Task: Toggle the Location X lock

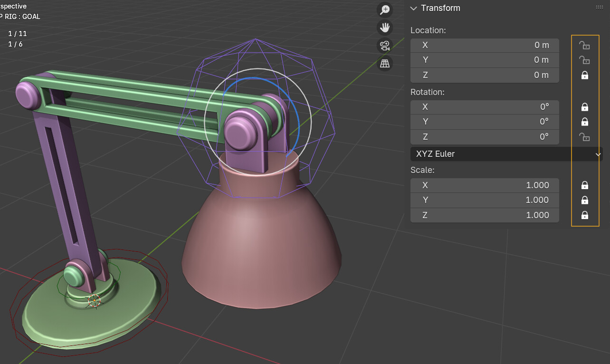Action: click(x=584, y=45)
